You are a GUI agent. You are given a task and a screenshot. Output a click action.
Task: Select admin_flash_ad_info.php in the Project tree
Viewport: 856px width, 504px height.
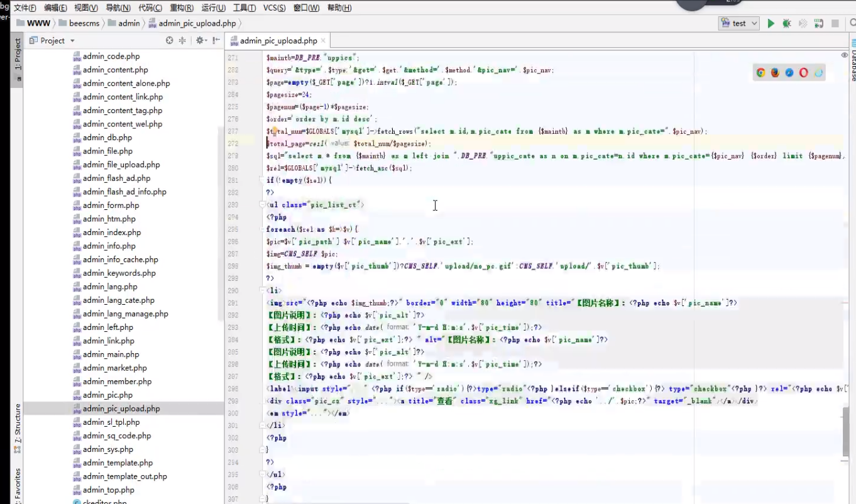tap(124, 192)
